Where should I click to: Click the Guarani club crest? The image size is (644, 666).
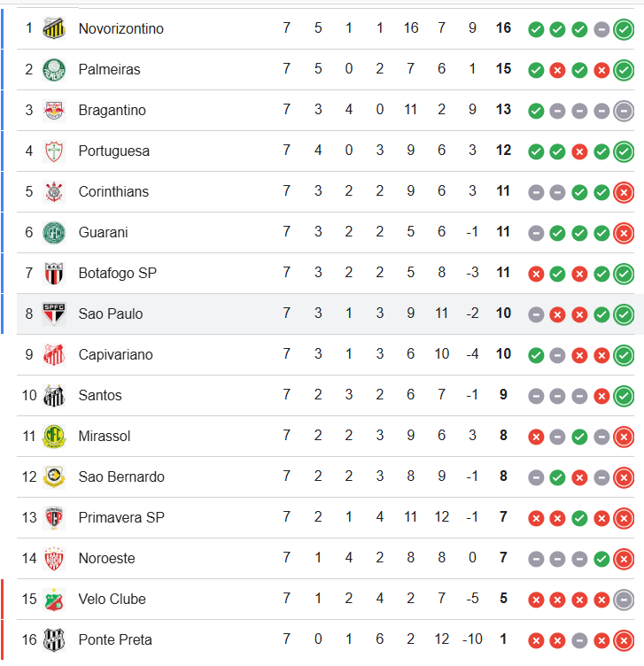tap(54, 232)
